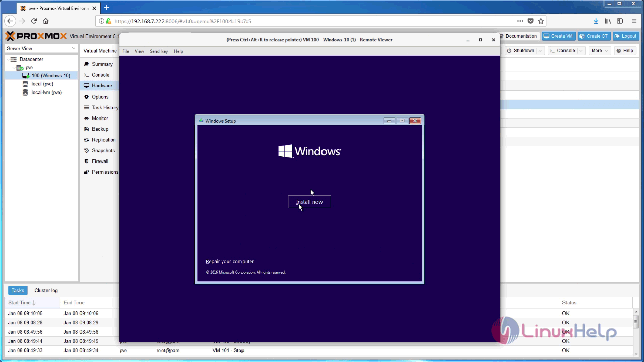Open Options in VM sidebar
This screenshot has width=644, height=362.
[x=100, y=97]
